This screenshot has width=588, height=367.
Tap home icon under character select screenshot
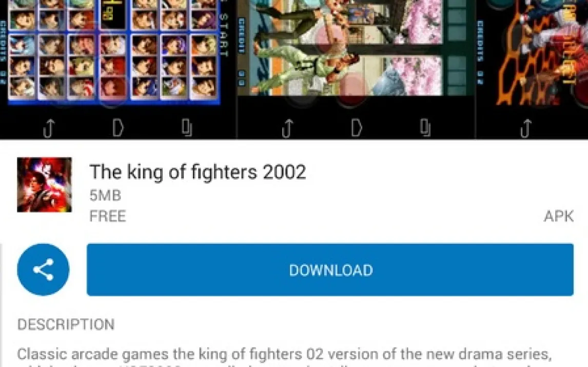pos(117,128)
